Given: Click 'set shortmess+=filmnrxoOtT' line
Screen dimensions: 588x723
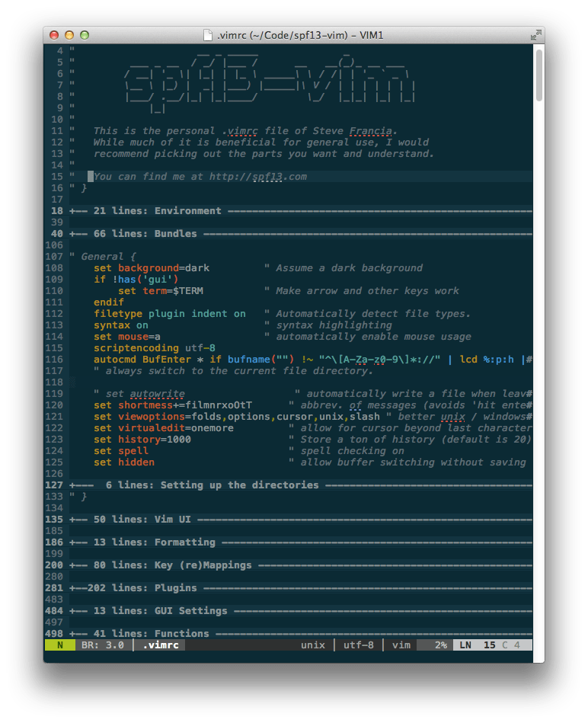Looking at the screenshot, I should tap(173, 405).
